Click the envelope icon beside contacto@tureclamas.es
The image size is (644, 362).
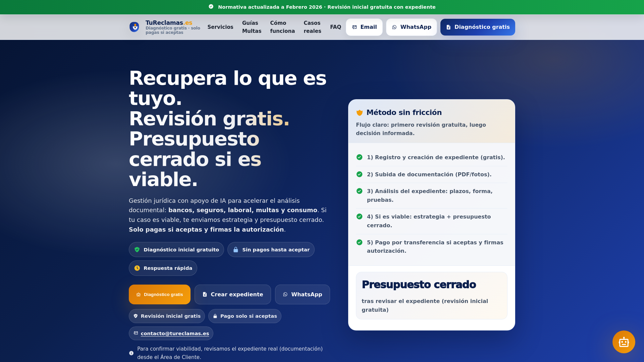(136, 333)
